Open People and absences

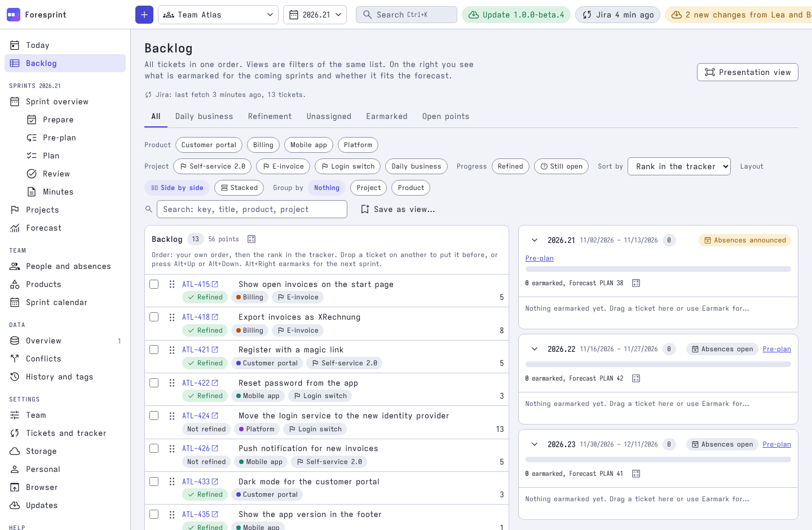click(x=65, y=266)
